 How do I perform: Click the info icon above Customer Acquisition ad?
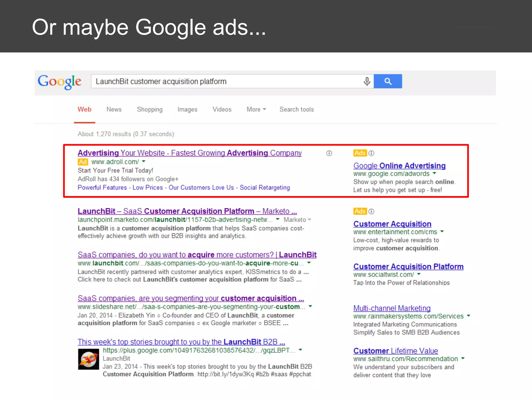tap(371, 211)
